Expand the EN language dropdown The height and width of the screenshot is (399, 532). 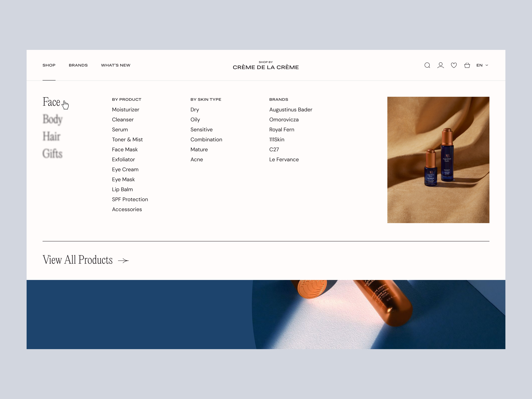pos(482,65)
